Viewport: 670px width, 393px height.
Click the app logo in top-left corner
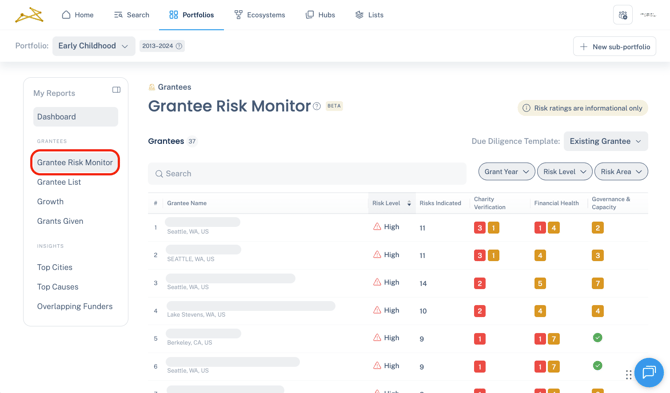pos(29,15)
